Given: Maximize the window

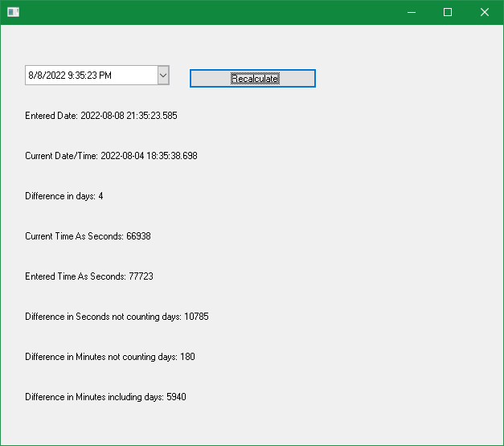Looking at the screenshot, I should tap(448, 12).
